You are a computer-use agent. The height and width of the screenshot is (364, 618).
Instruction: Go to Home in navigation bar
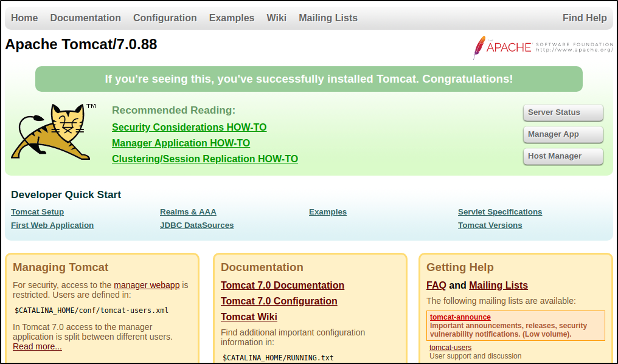(x=24, y=18)
